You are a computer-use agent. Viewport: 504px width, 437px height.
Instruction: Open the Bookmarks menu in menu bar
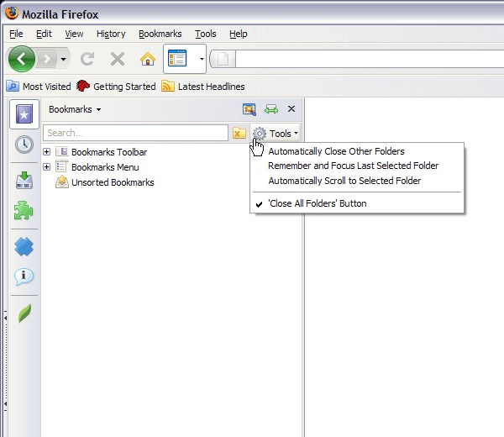160,34
